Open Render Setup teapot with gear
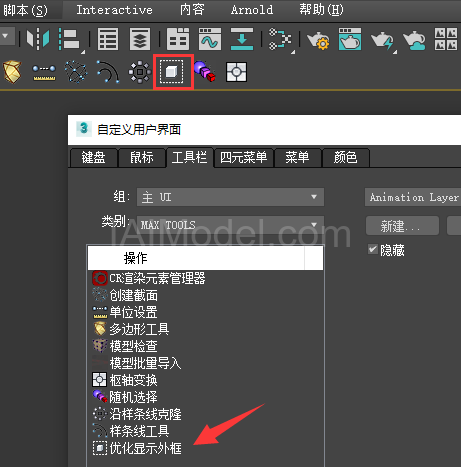This screenshot has width=461, height=467. pos(318,40)
